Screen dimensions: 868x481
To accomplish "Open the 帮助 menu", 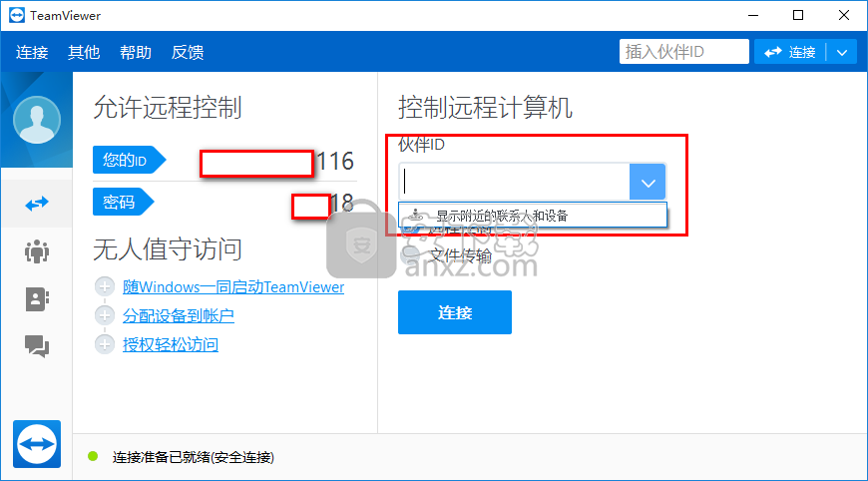I will click(x=136, y=52).
